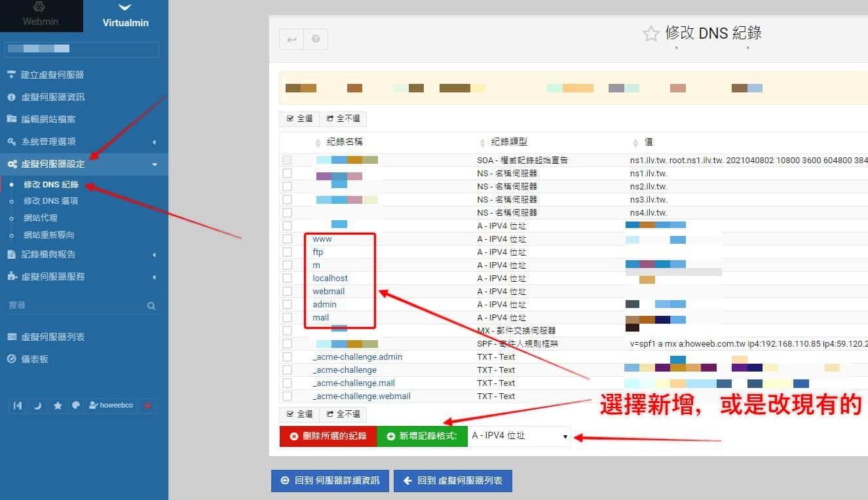
Task: Select the _acme-challenge.admin record checkbox
Action: pyautogui.click(x=288, y=357)
